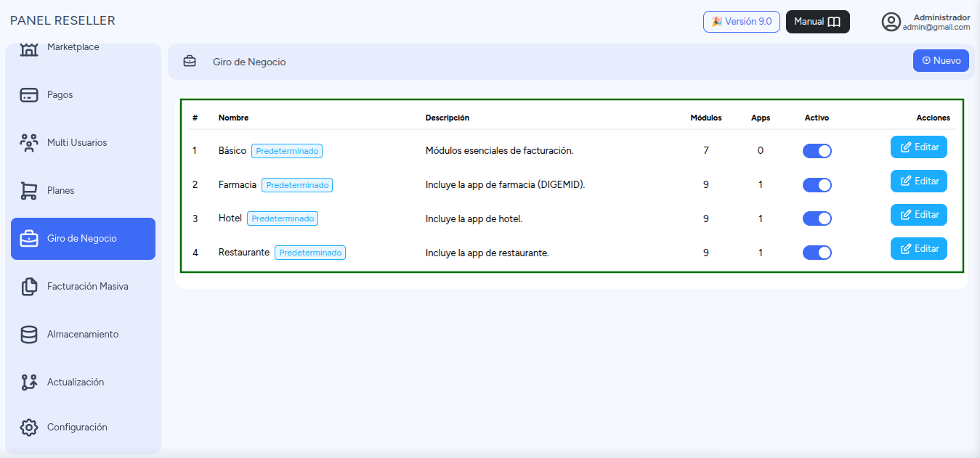The image size is (980, 458).
Task: Click the Pagos credit card icon
Action: pyautogui.click(x=28, y=95)
